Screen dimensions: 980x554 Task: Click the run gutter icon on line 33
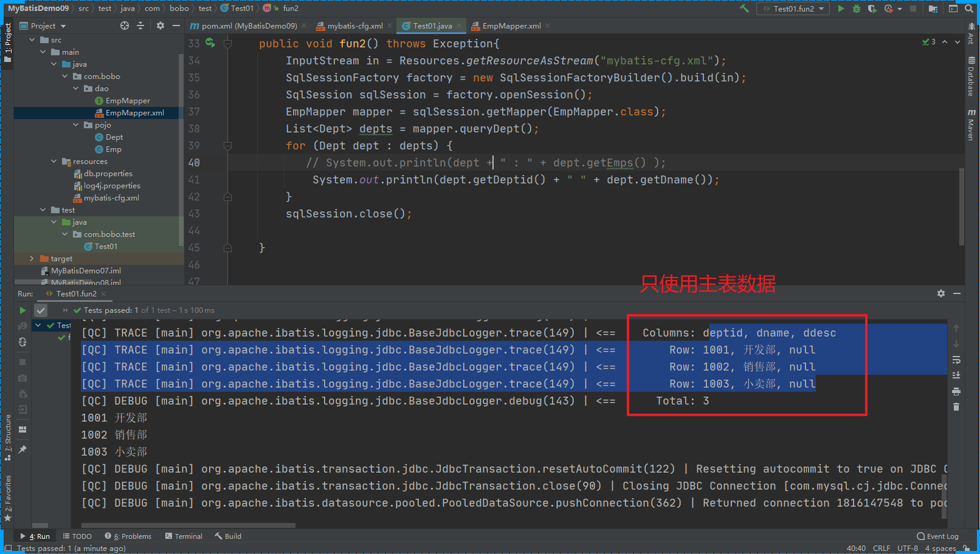point(210,43)
